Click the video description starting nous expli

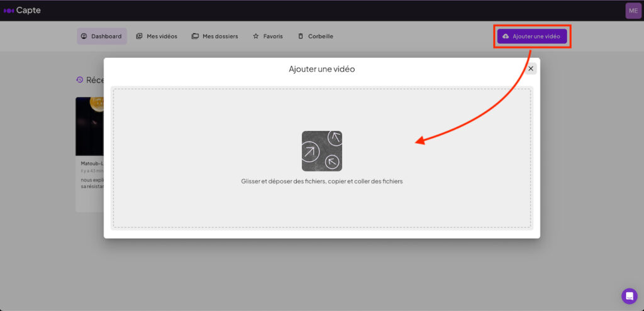[92, 183]
